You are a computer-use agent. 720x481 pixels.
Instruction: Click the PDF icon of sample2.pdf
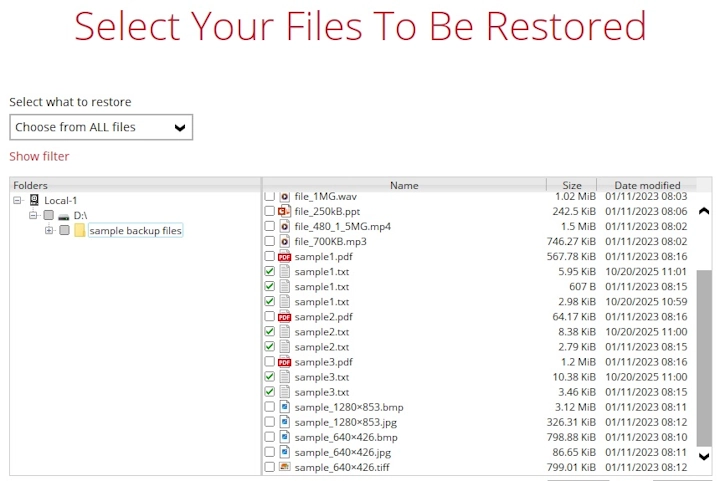tap(285, 317)
